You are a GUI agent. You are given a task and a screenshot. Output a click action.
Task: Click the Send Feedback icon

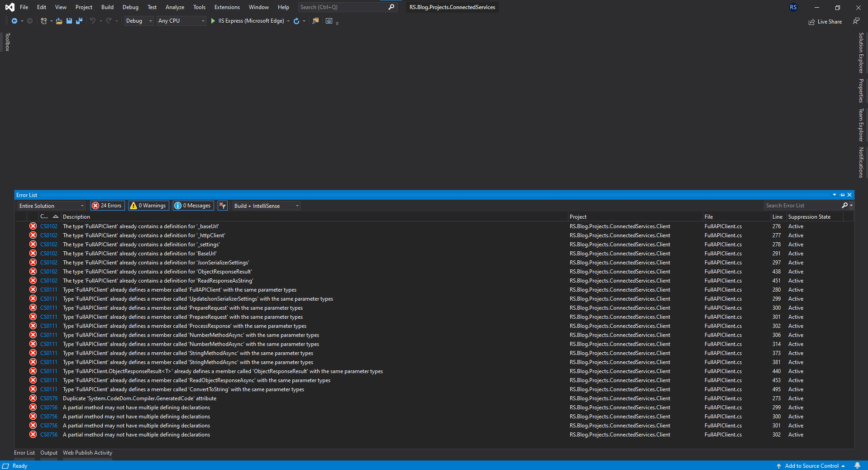coord(856,21)
